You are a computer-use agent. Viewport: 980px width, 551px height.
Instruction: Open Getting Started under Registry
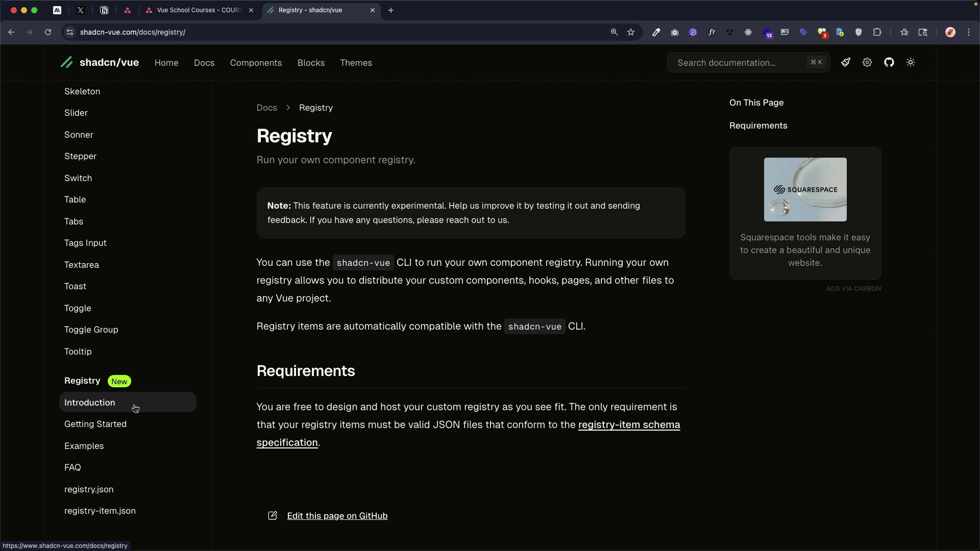pos(95,424)
